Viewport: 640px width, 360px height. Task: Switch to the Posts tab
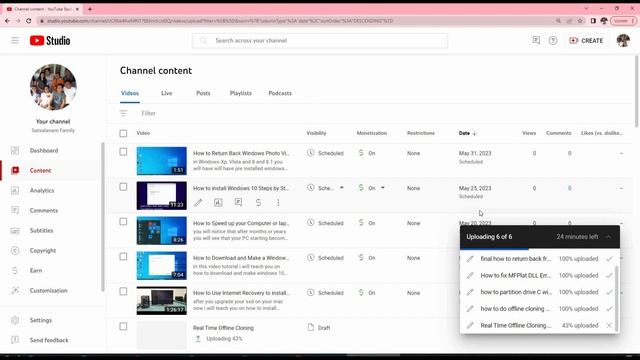pyautogui.click(x=203, y=93)
